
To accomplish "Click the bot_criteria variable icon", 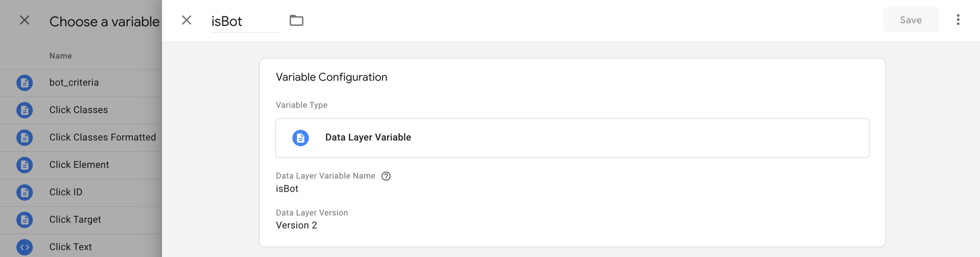I will tap(24, 83).
